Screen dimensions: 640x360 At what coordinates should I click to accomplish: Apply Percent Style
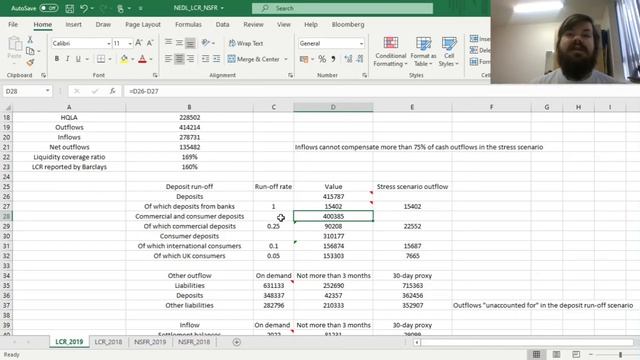point(322,59)
